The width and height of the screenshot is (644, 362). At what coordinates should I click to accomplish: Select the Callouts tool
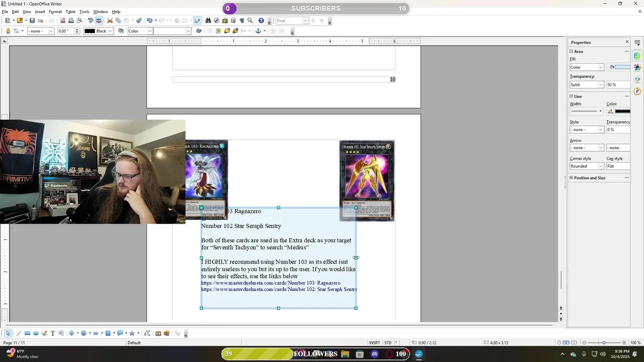coord(61,333)
